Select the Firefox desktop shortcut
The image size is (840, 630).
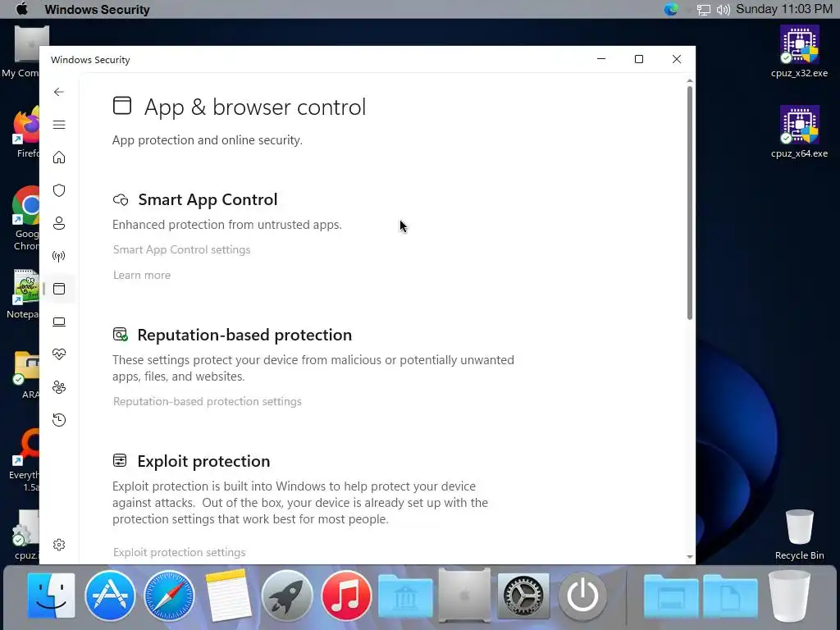tap(26, 132)
